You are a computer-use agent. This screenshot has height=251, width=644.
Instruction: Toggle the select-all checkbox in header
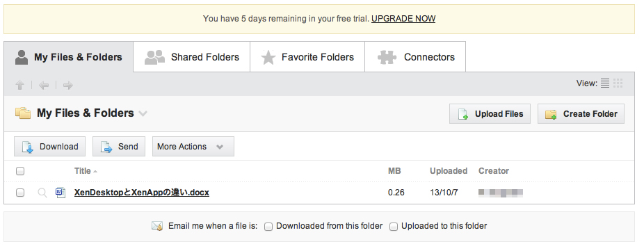(x=19, y=171)
